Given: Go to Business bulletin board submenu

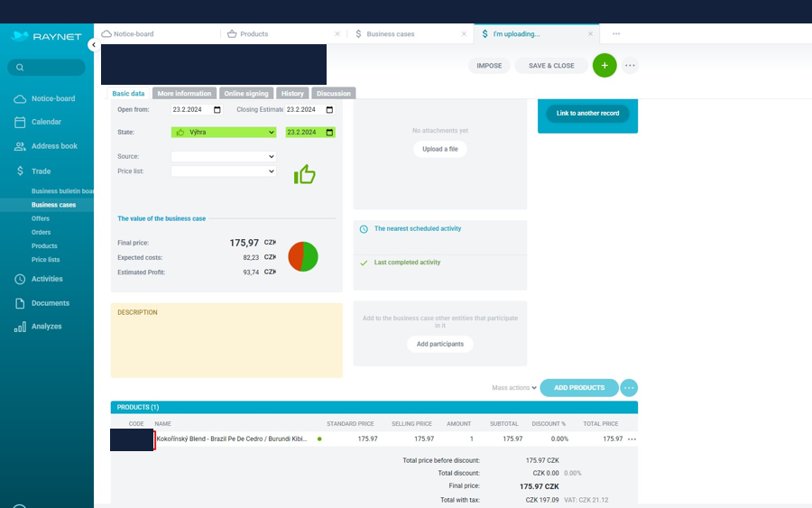Looking at the screenshot, I should coord(62,191).
